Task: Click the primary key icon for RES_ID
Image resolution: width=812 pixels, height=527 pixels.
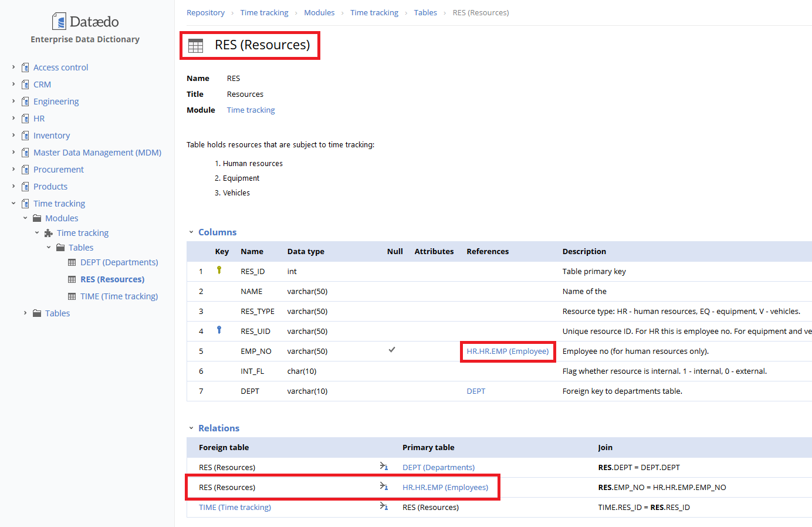Action: (x=219, y=270)
